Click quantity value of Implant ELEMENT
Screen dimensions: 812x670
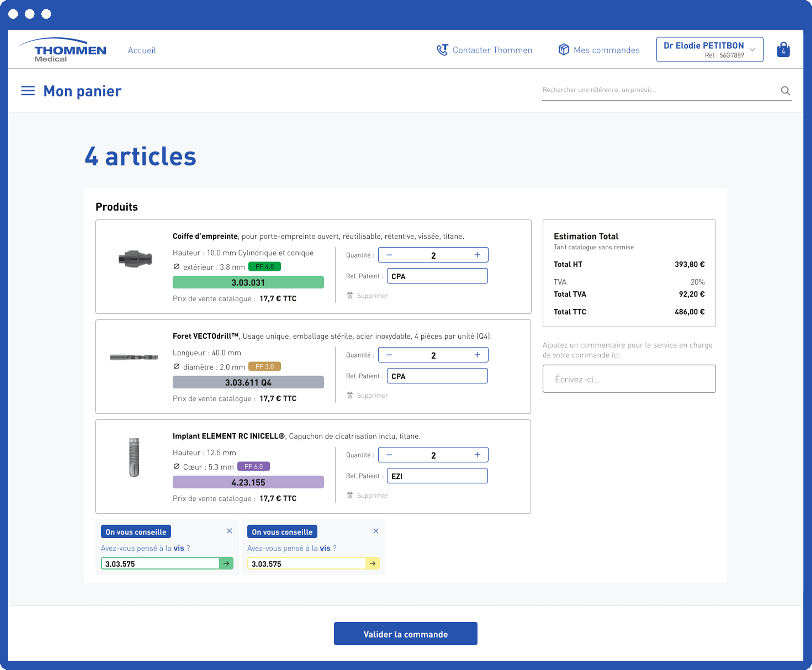433,456
